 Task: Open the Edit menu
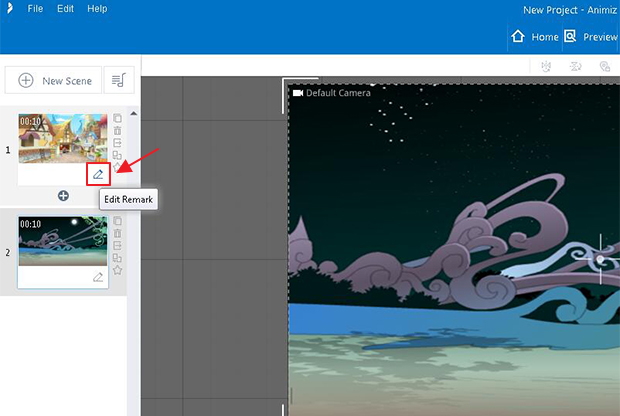[65, 8]
